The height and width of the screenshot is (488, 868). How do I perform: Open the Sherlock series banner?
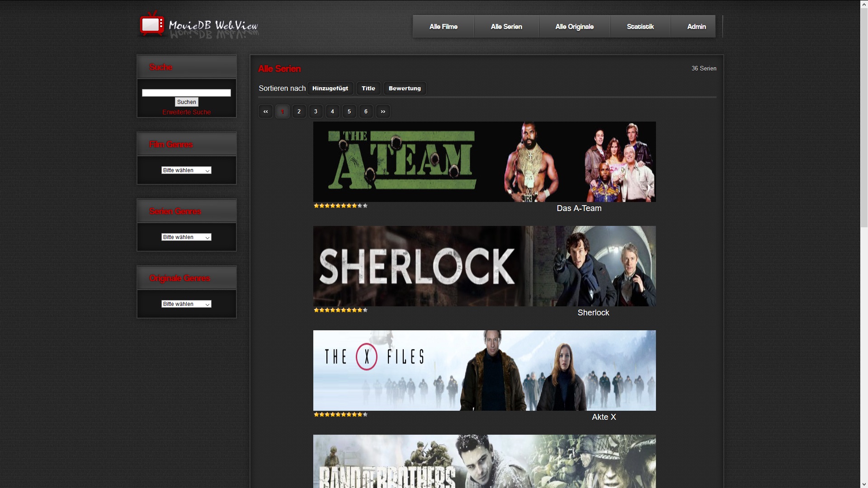click(484, 266)
